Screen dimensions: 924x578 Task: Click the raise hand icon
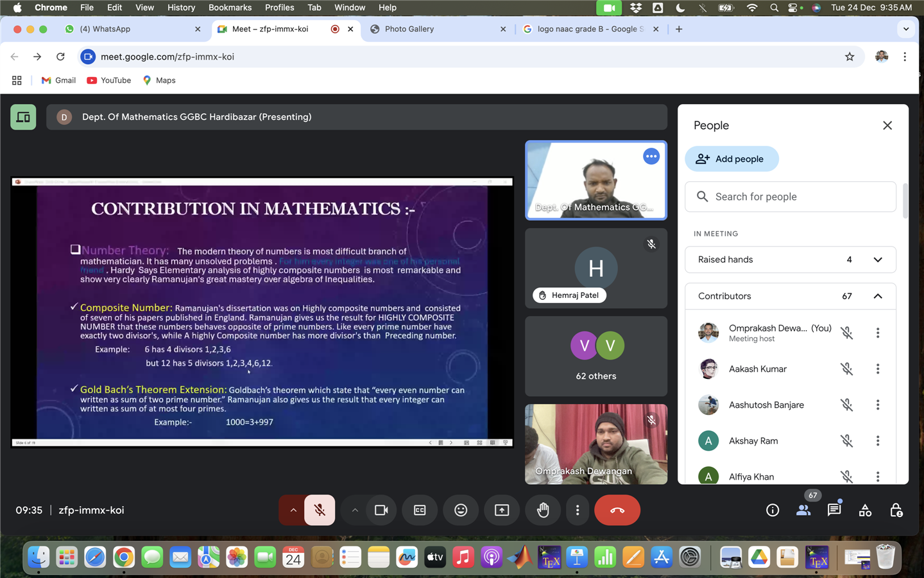click(x=543, y=510)
